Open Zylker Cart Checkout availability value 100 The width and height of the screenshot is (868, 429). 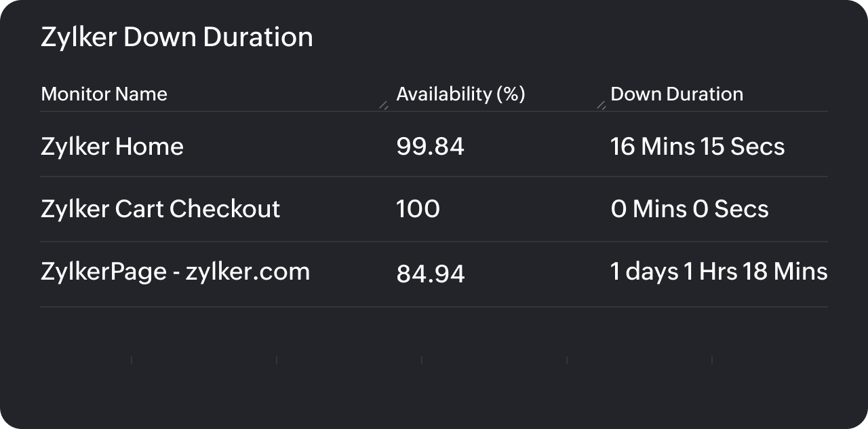[x=418, y=209]
